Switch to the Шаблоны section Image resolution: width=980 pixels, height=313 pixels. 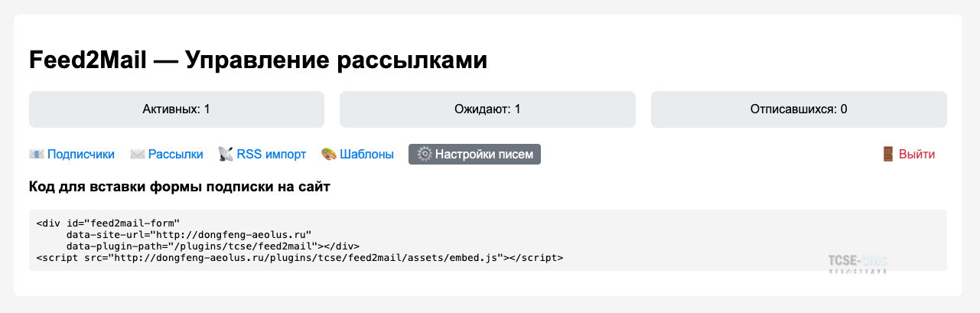pos(367,155)
